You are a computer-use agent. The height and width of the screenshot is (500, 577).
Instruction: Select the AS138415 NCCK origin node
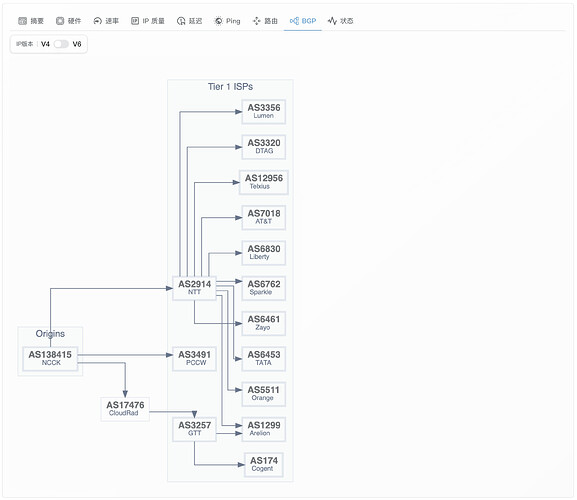point(50,359)
